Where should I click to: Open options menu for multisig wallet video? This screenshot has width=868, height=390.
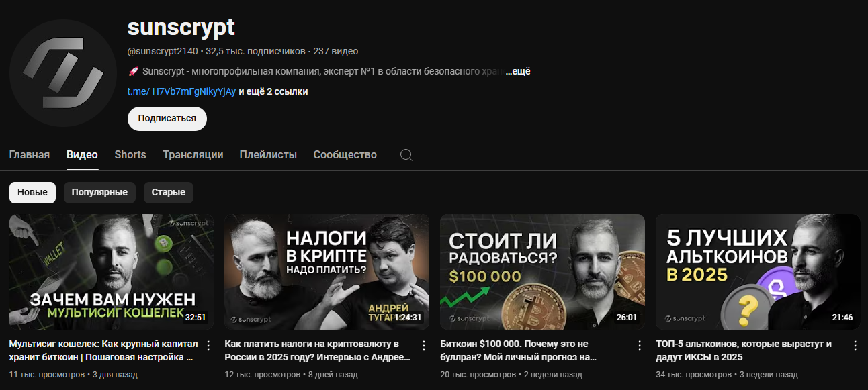pos(208,346)
